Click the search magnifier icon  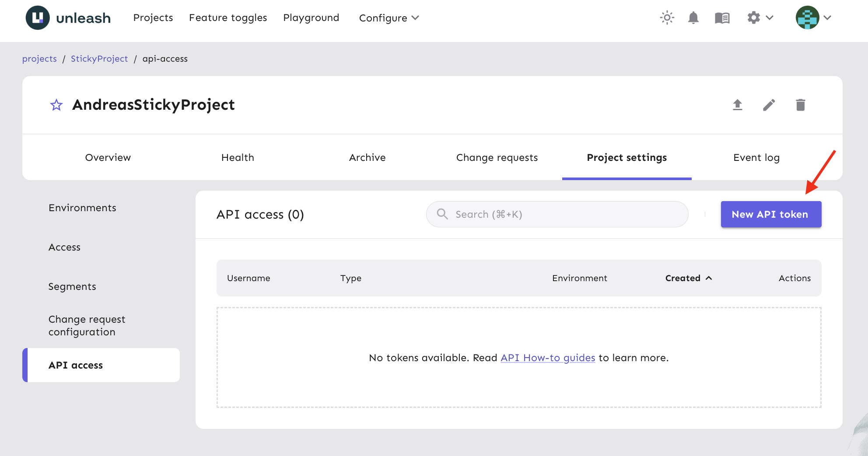pos(442,214)
